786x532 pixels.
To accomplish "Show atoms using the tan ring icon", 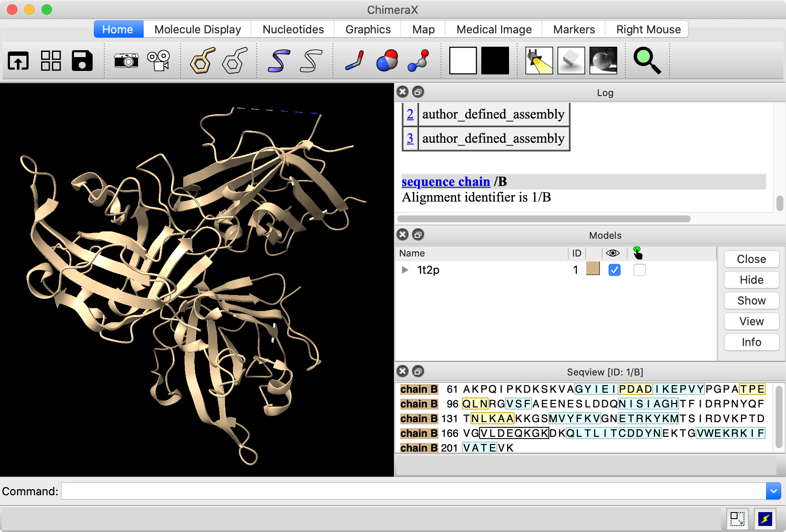I will (x=202, y=61).
